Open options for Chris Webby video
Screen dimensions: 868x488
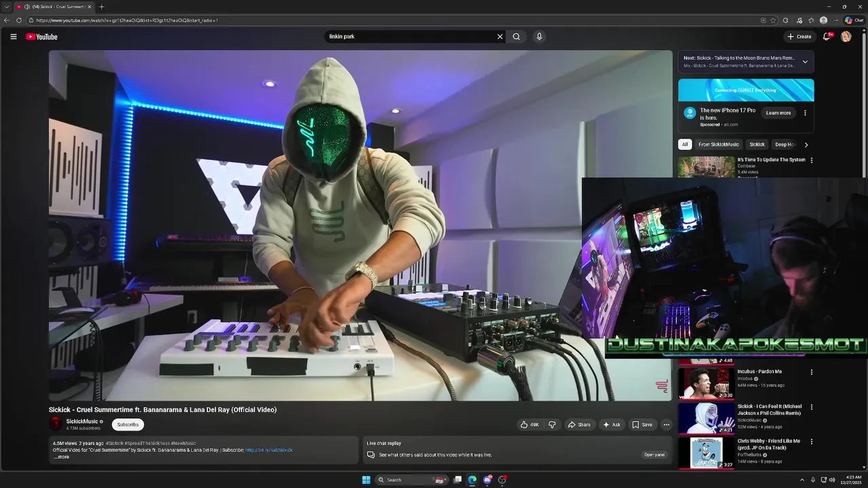tap(811, 442)
